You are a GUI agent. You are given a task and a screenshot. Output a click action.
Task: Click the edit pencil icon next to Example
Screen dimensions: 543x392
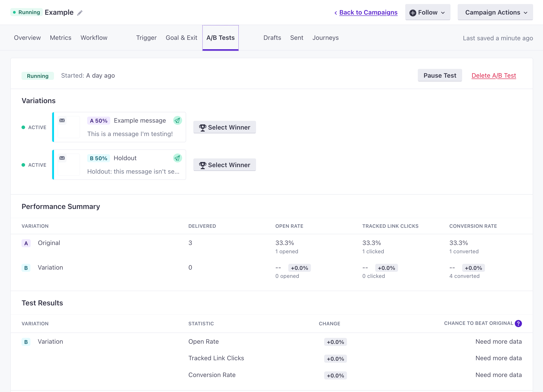coord(80,12)
